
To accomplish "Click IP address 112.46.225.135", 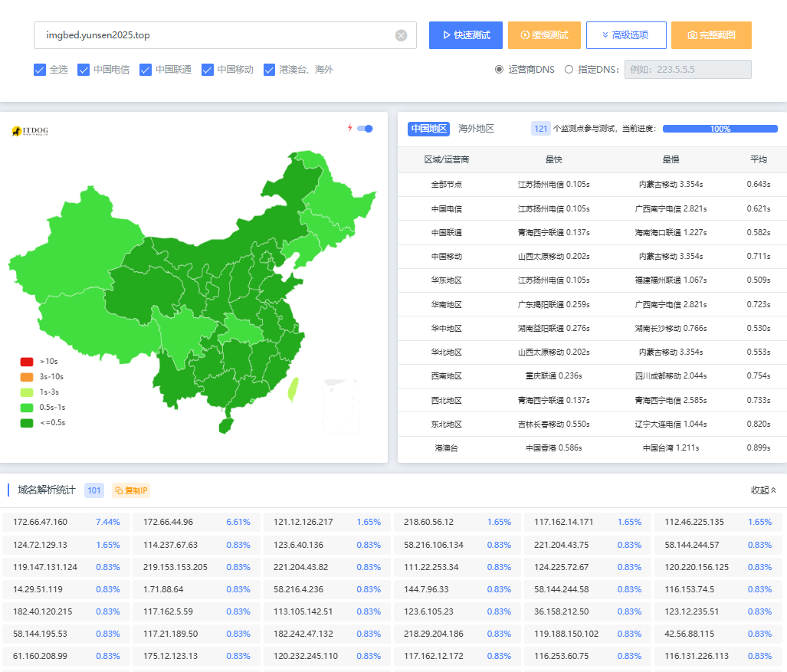I will 694,522.
